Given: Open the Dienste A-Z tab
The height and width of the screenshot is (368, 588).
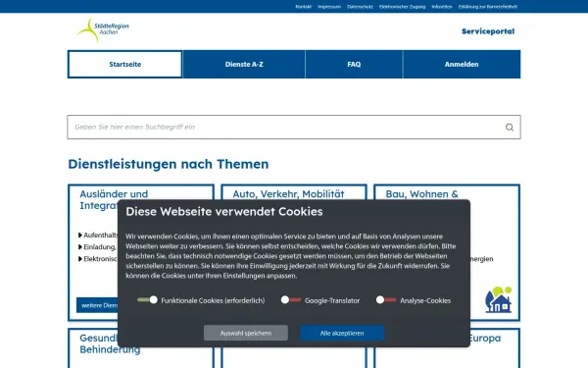Looking at the screenshot, I should click(x=244, y=64).
